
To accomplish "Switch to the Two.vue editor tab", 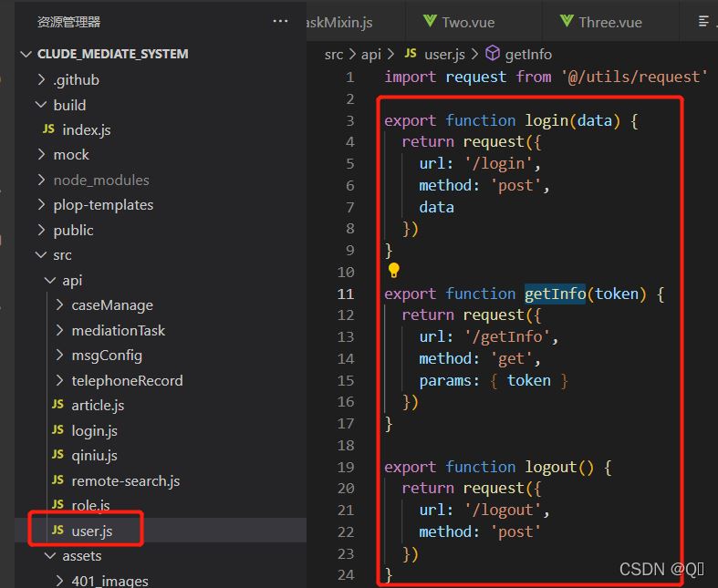I will 473,22.
